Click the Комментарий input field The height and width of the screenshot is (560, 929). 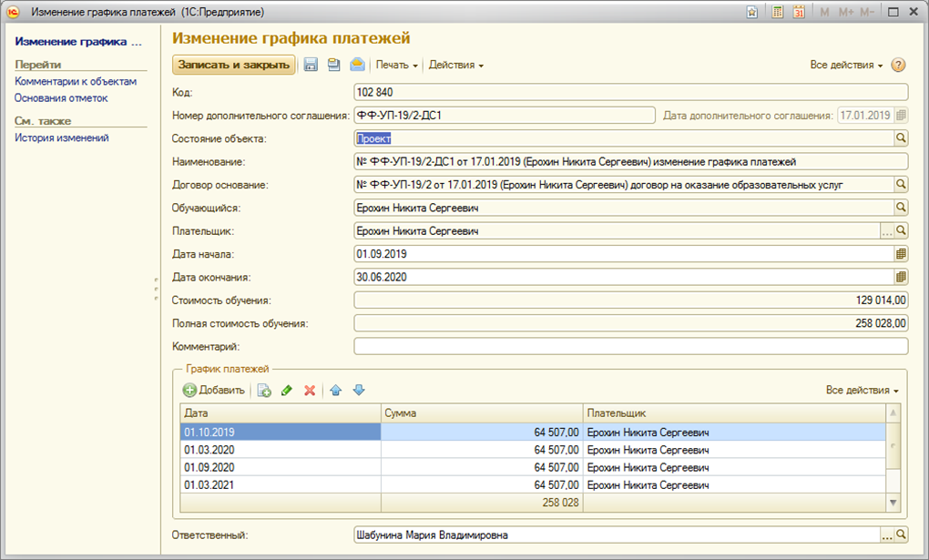pos(630,346)
